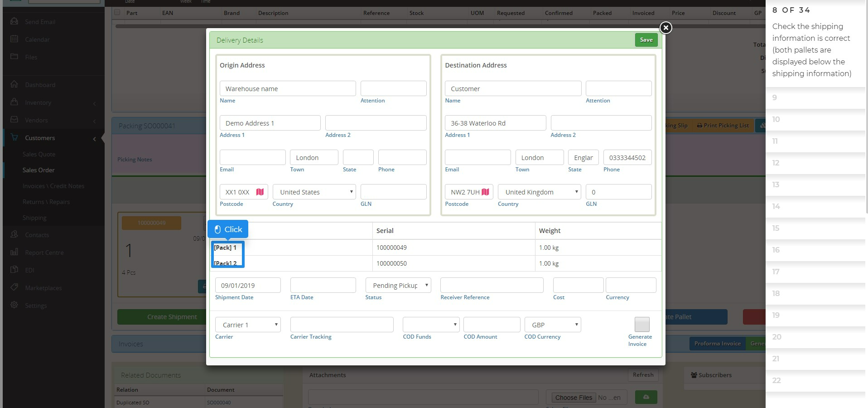
Task: Close the Delivery Details dialog
Action: [665, 28]
